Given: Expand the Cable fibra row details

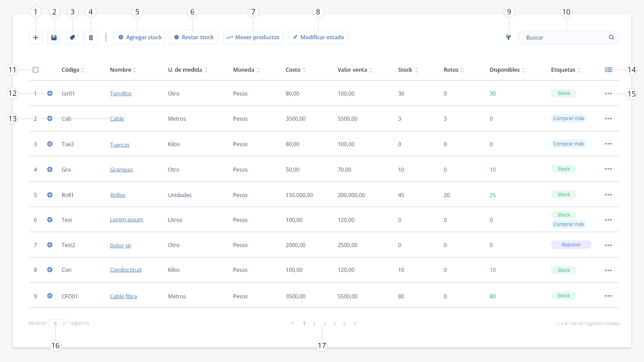Looking at the screenshot, I should point(50,296).
